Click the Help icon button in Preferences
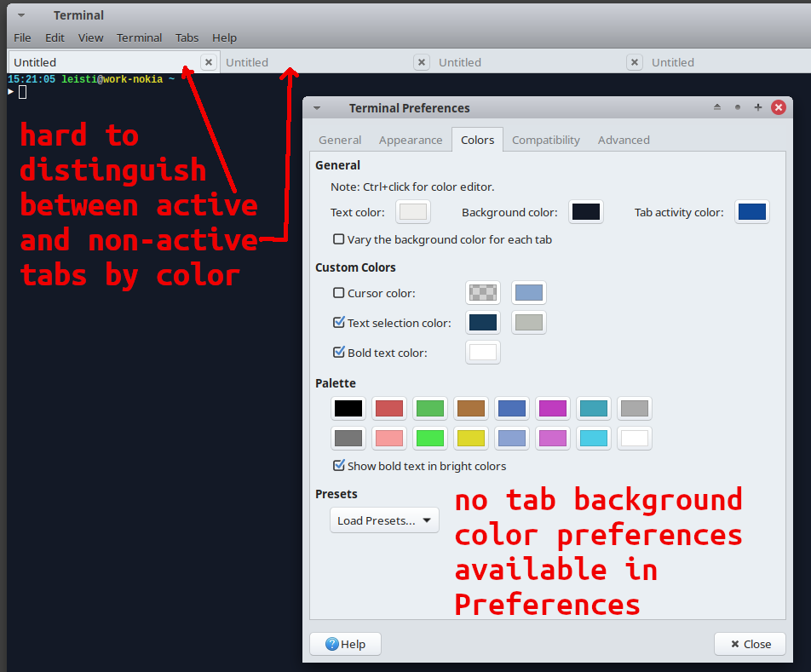This screenshot has height=672, width=811. 345,644
